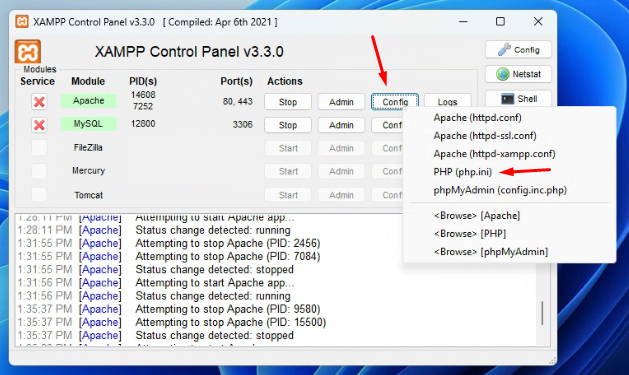Tick the Mercury service checkbox
Screen dimensions: 629x375
pos(39,171)
